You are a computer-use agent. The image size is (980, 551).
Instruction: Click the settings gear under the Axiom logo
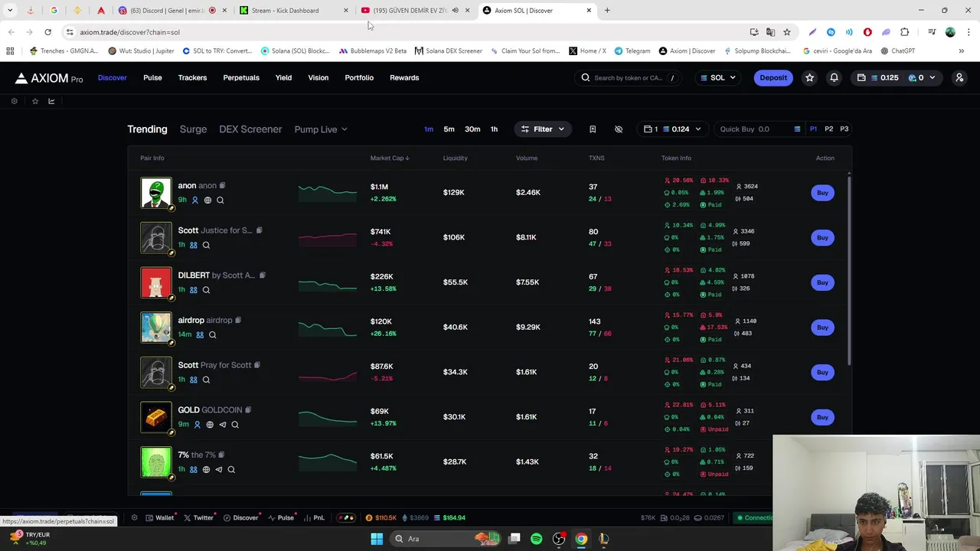[14, 101]
